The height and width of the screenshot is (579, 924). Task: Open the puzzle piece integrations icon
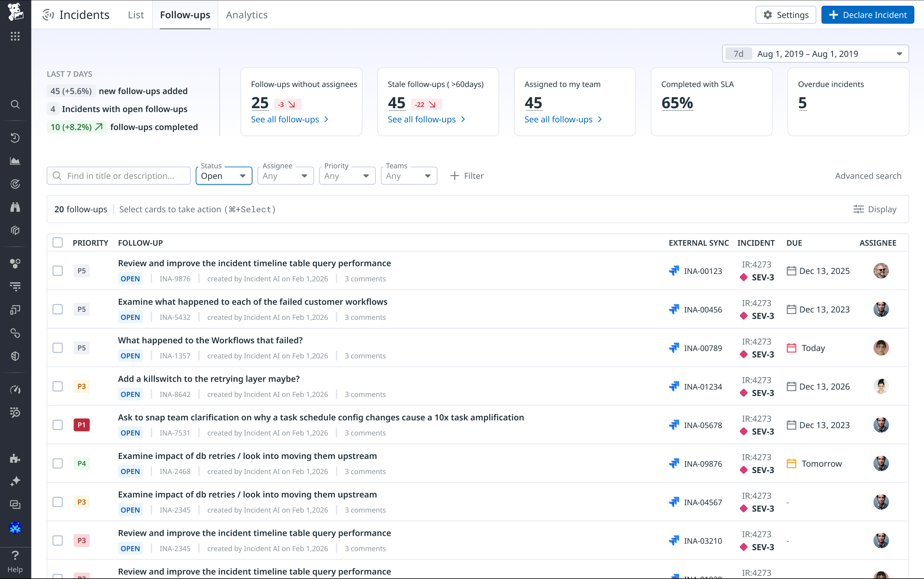pyautogui.click(x=15, y=458)
